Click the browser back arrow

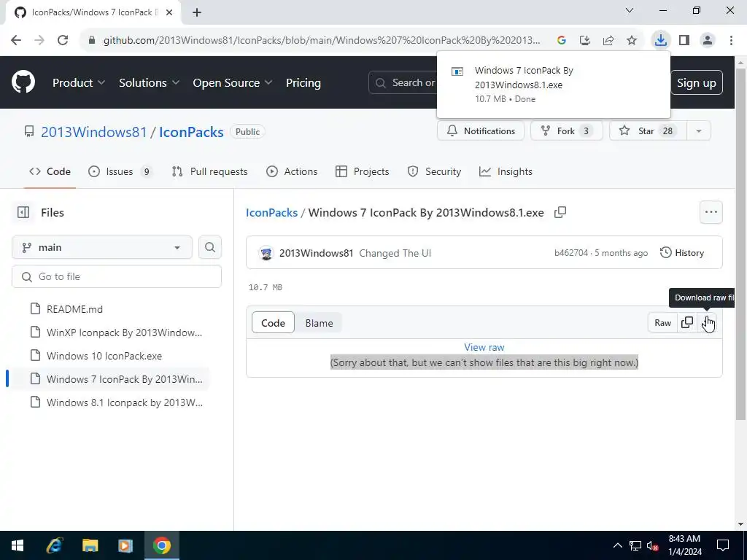pos(16,40)
